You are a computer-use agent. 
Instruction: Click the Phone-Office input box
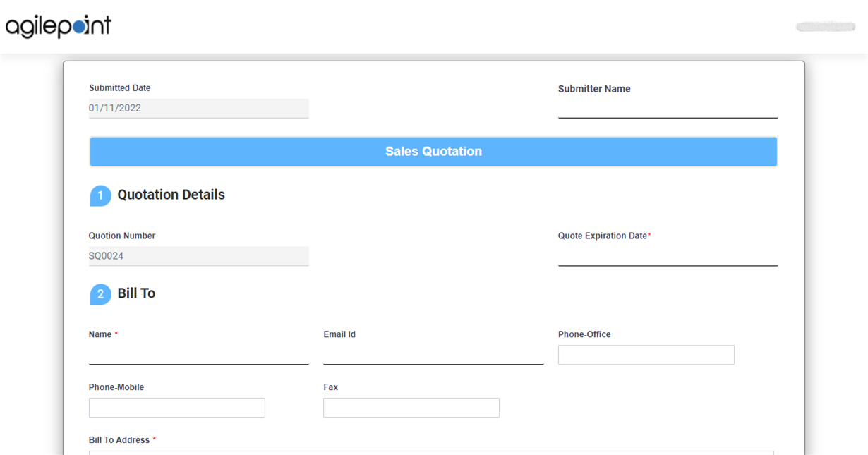(646, 355)
